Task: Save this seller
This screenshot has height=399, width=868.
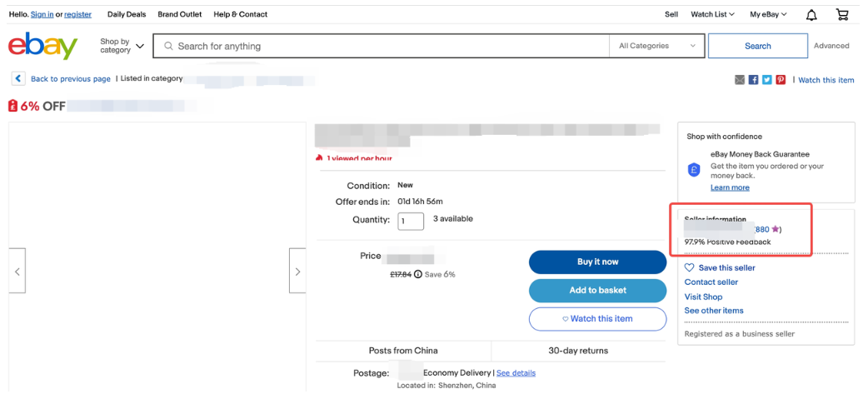Action: [x=720, y=267]
